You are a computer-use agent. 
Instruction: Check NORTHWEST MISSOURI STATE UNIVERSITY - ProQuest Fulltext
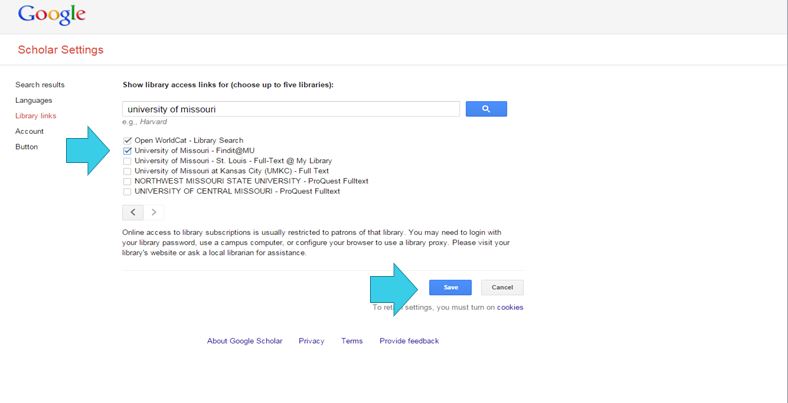(127, 181)
